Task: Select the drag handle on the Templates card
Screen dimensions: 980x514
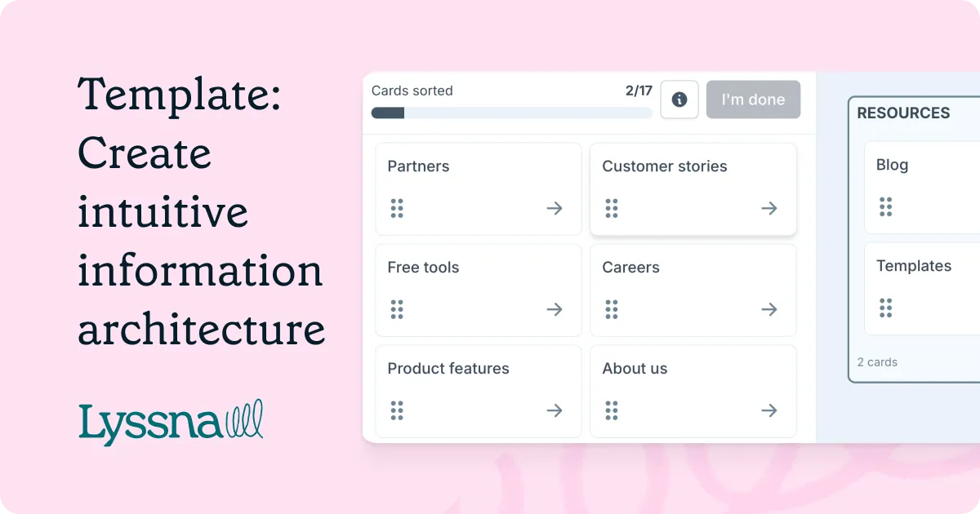Action: pos(886,308)
